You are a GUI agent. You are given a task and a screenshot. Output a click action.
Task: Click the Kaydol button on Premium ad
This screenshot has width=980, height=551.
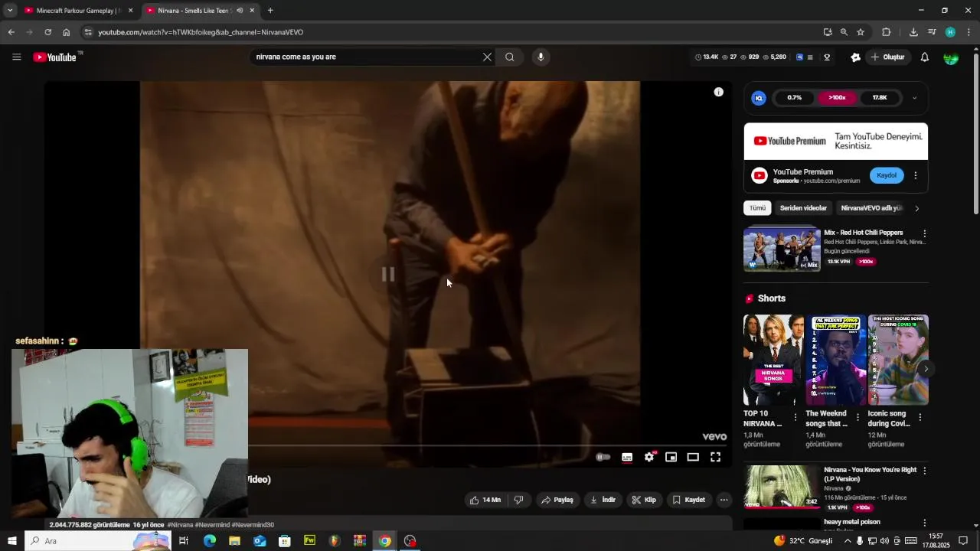coord(887,175)
